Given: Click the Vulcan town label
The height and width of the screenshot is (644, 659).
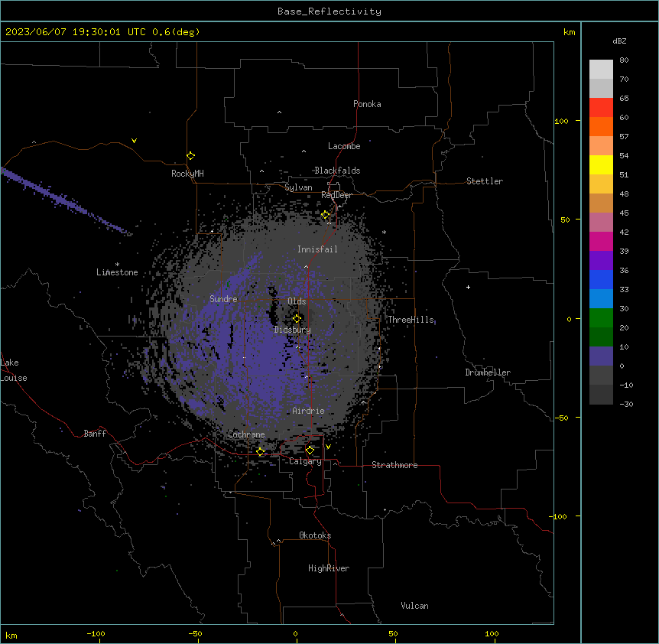Looking at the screenshot, I should [415, 606].
